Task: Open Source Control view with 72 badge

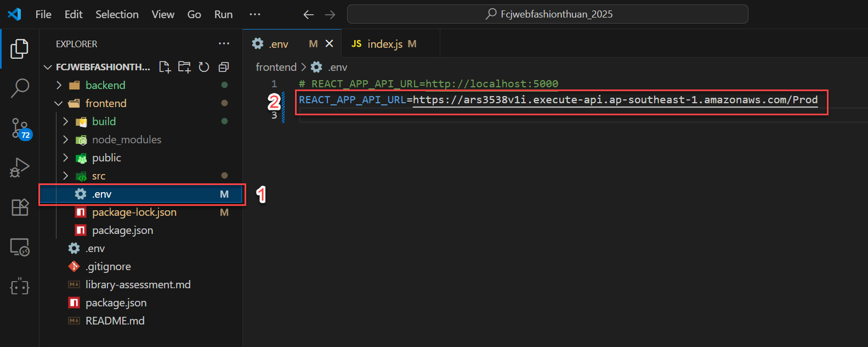Action: click(21, 128)
